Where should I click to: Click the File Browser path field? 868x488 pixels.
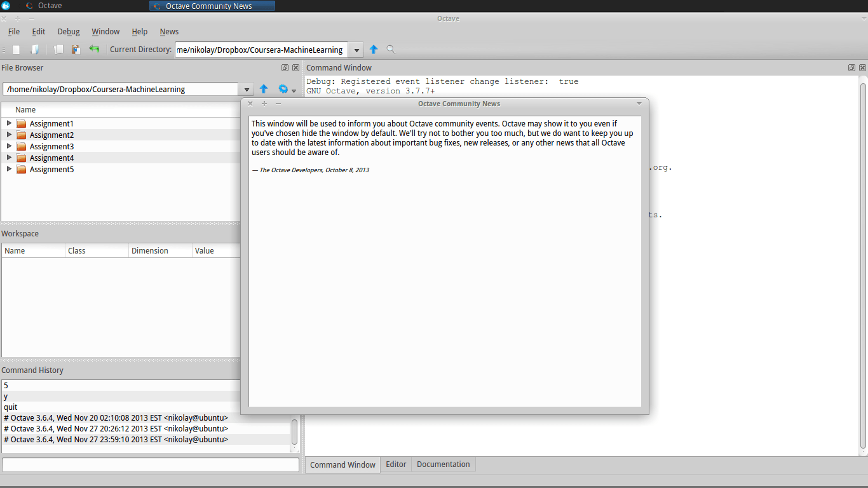(x=121, y=90)
